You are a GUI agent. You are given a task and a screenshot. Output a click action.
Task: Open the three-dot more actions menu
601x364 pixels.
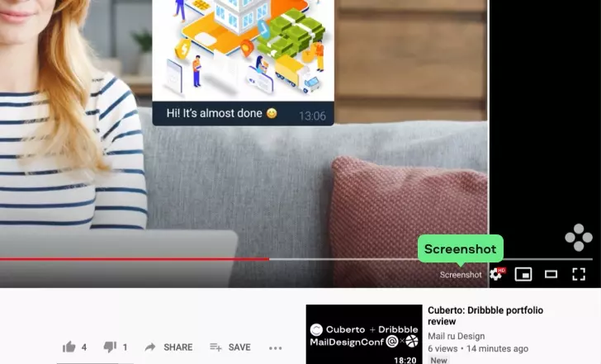(275, 348)
